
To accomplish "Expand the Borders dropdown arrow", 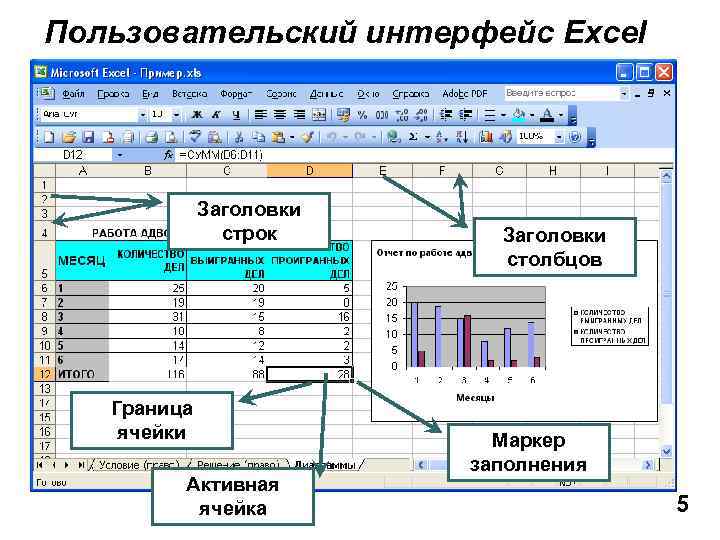I will pyautogui.click(x=503, y=115).
